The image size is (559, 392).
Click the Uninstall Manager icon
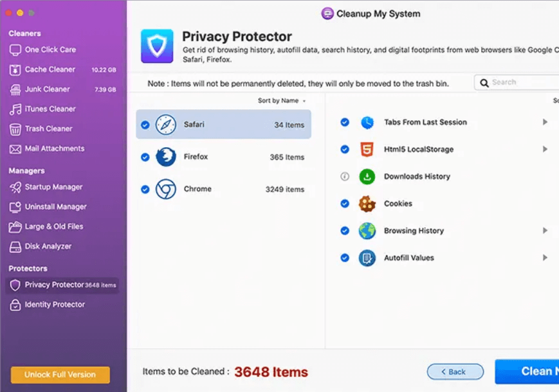coord(15,207)
